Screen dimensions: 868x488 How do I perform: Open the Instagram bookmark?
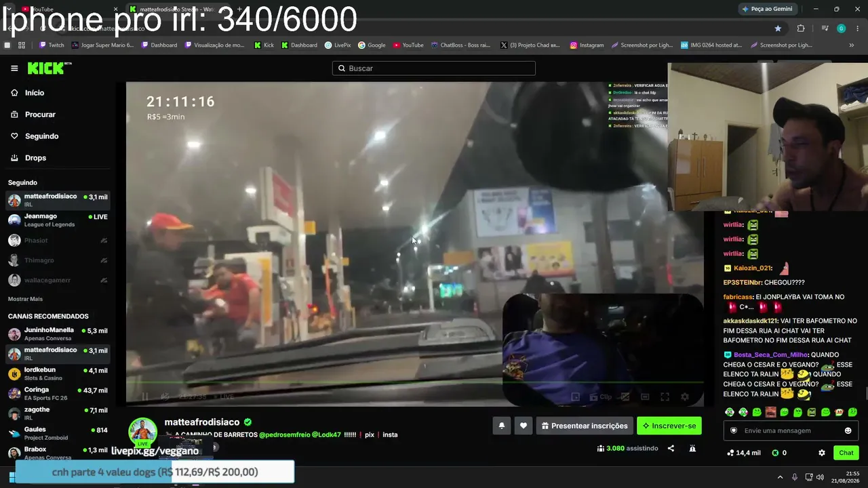[587, 45]
